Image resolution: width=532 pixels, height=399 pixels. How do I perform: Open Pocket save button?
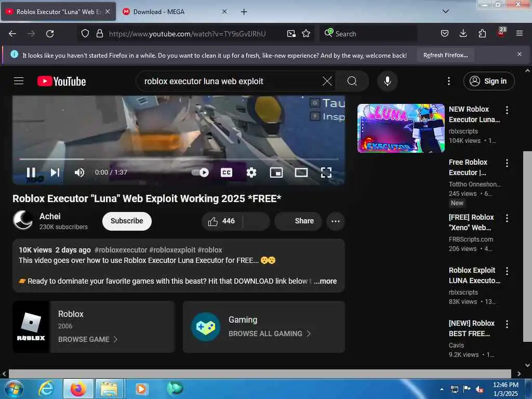445,34
